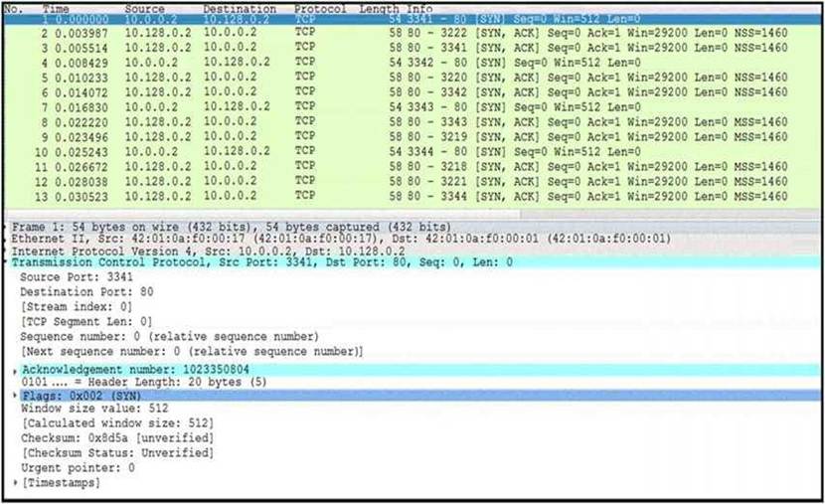Image resolution: width=825 pixels, height=504 pixels.
Task: Collapse the Transmission Control Protocol section
Action: pyautogui.click(x=6, y=262)
